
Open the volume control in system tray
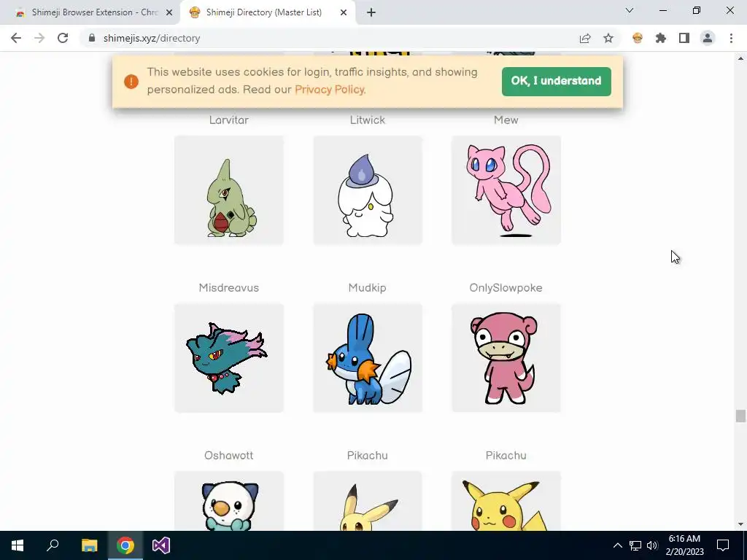[652, 545]
